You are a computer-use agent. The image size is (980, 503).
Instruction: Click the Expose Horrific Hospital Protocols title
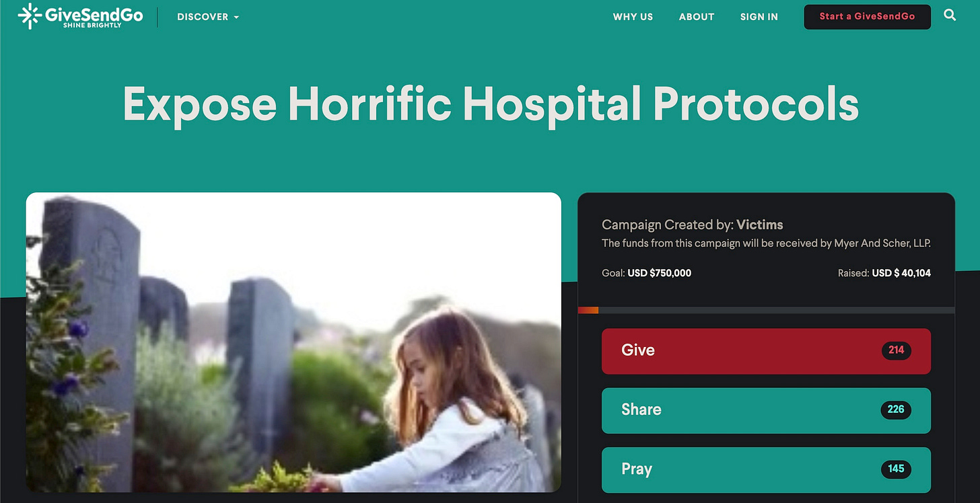pyautogui.click(x=491, y=104)
